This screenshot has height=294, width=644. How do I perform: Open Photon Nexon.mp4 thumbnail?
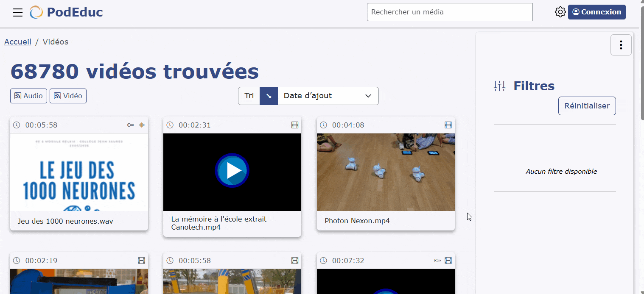point(386,172)
